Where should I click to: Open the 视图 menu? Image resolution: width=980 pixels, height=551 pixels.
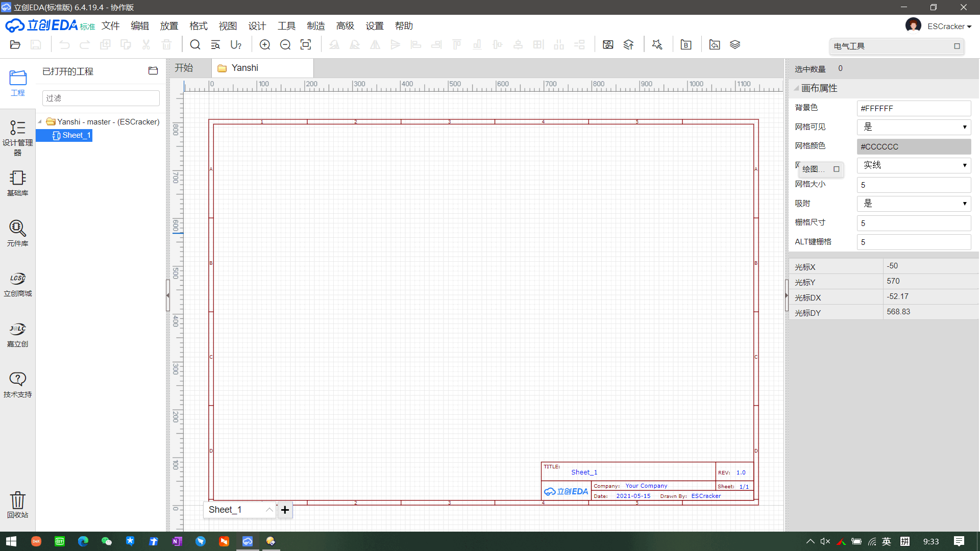point(228,26)
